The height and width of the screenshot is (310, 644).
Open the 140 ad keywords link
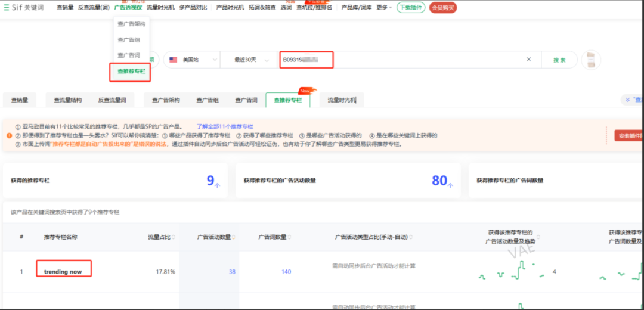[286, 272]
